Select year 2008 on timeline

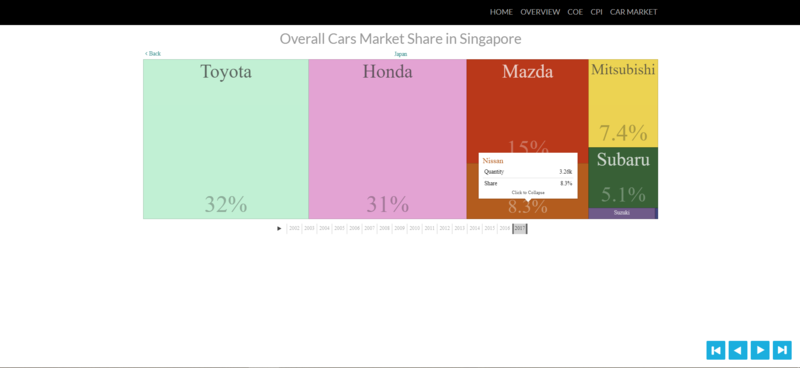[x=385, y=228]
